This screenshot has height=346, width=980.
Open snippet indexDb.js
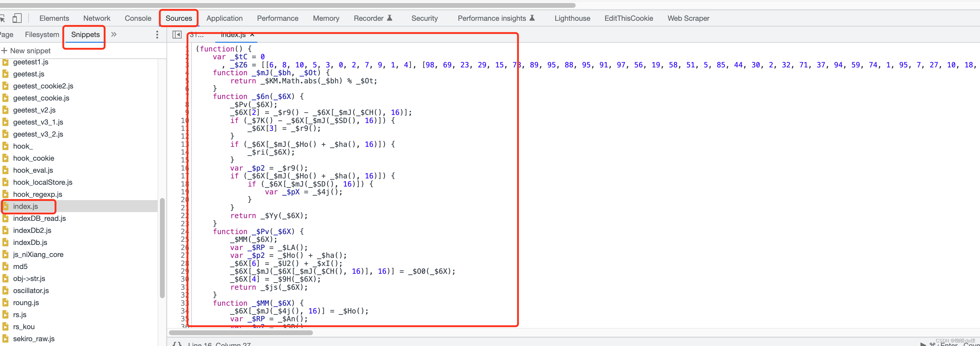pos(30,243)
